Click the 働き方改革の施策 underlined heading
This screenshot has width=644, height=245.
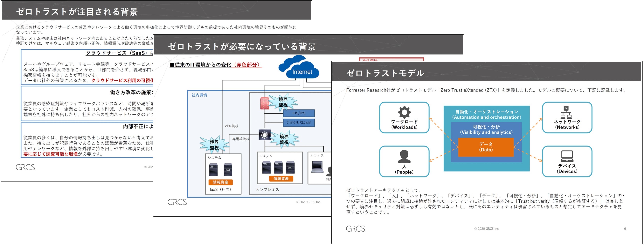click(x=131, y=92)
